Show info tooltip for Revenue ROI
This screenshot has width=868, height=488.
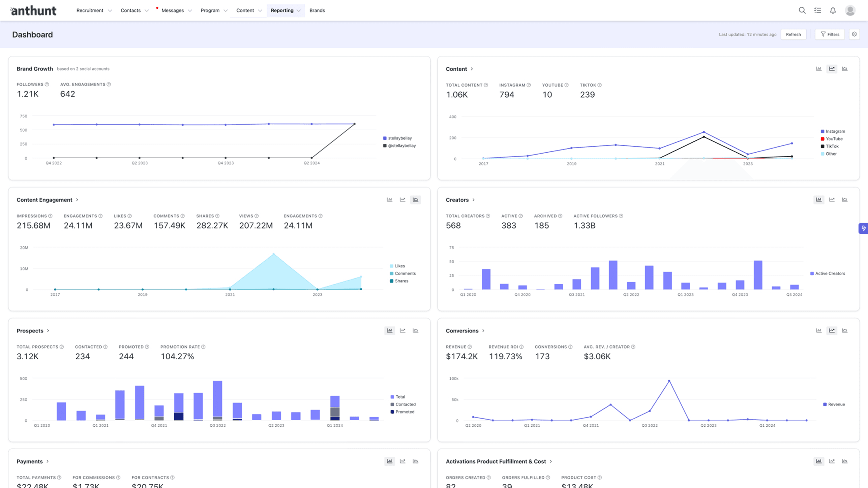(521, 347)
